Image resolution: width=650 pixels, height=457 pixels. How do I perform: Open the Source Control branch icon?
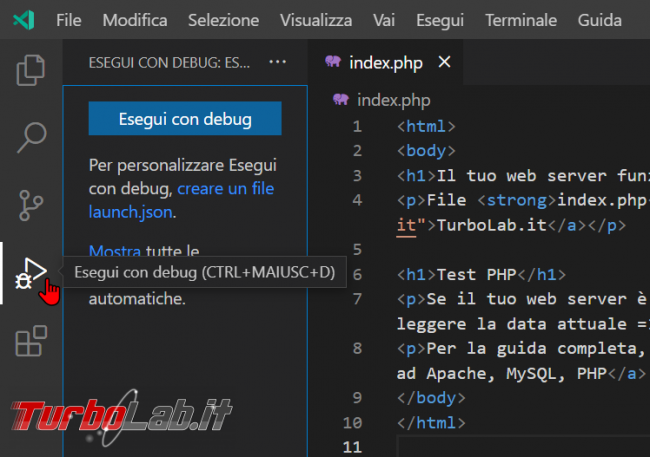pos(31,205)
